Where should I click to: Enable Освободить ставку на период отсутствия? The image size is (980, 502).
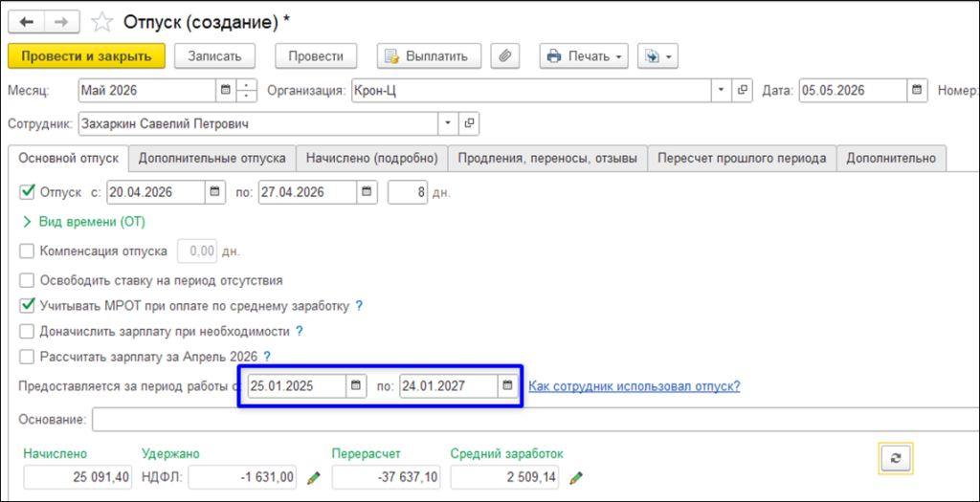27,280
